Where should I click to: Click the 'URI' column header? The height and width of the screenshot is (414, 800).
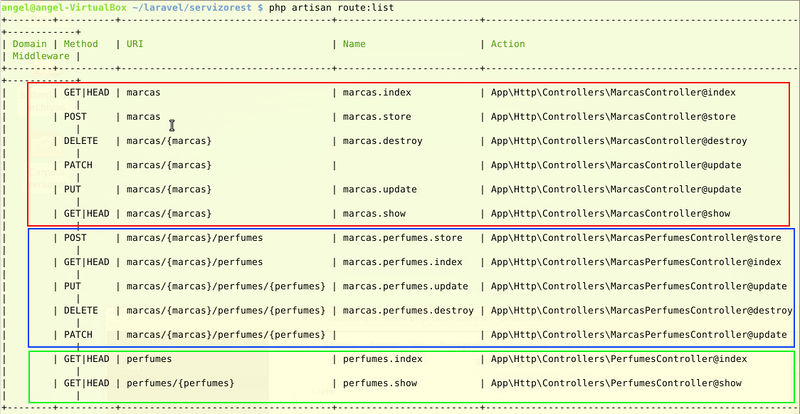[135, 44]
